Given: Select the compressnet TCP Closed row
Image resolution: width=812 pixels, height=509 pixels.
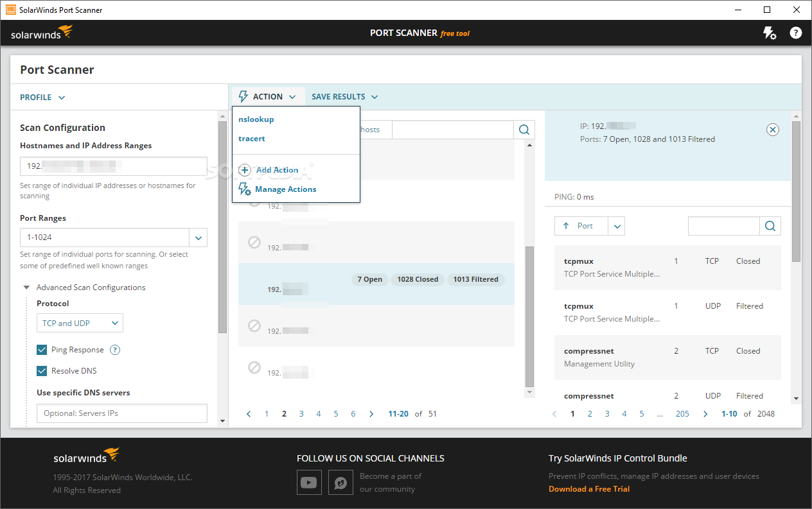Looking at the screenshot, I should (668, 358).
